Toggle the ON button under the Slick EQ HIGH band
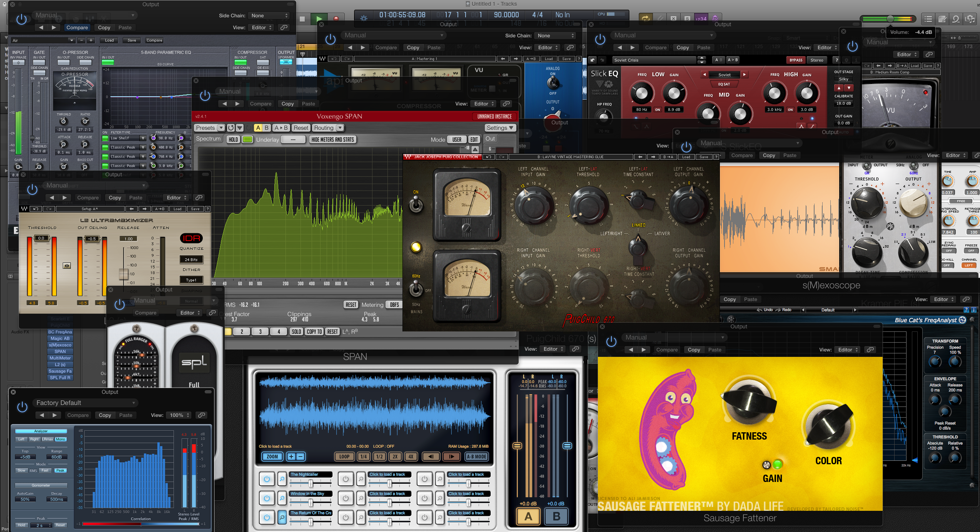The image size is (980, 532). click(x=790, y=110)
